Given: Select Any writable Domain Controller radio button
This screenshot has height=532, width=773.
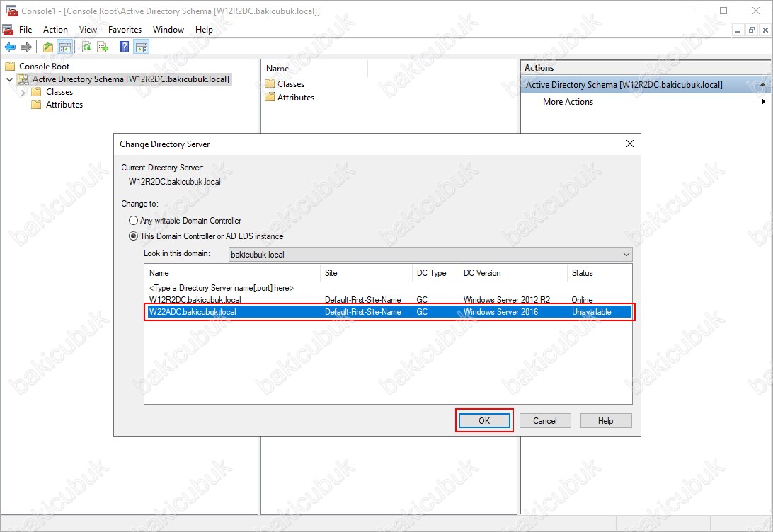Looking at the screenshot, I should click(x=133, y=221).
